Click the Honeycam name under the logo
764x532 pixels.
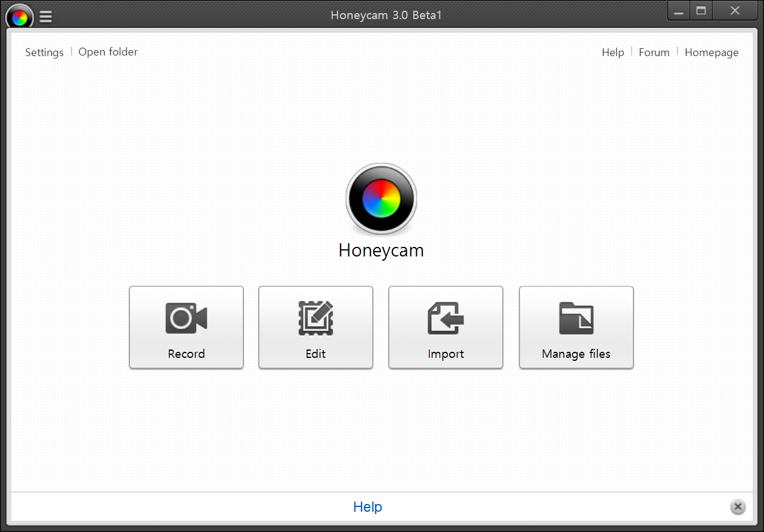[x=381, y=250]
